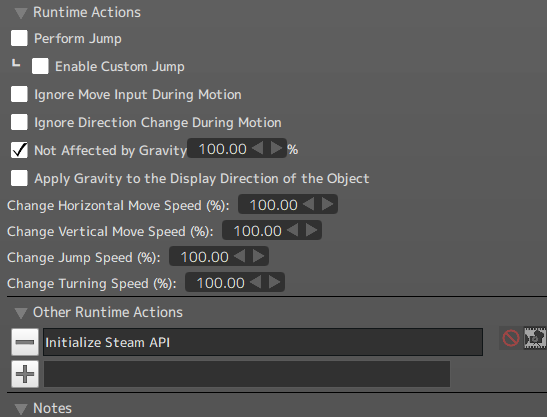Image resolution: width=547 pixels, height=417 pixels.
Task: Click the Vertical Move Speed value field
Action: coord(257,231)
